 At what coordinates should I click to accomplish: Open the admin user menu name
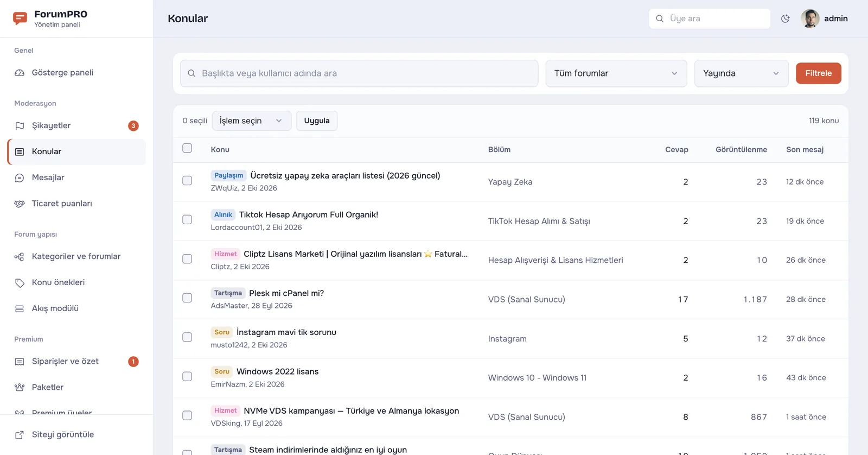pos(835,18)
